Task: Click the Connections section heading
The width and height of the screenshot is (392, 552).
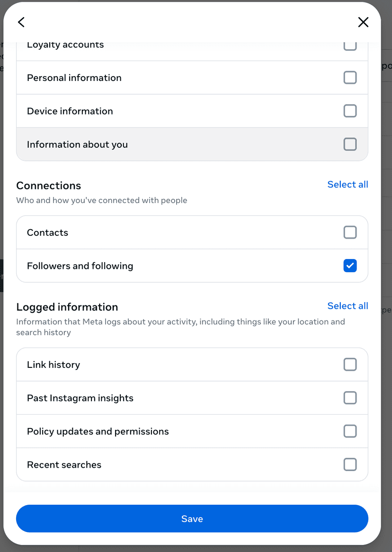Action: tap(48, 185)
